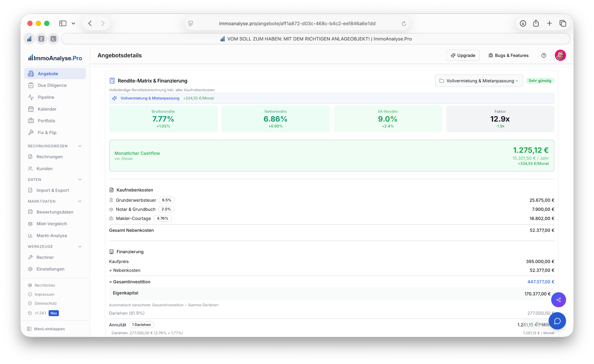Viewport: 594px width, 364px height.
Task: Reload the page with refresh icon
Action: 403,23
